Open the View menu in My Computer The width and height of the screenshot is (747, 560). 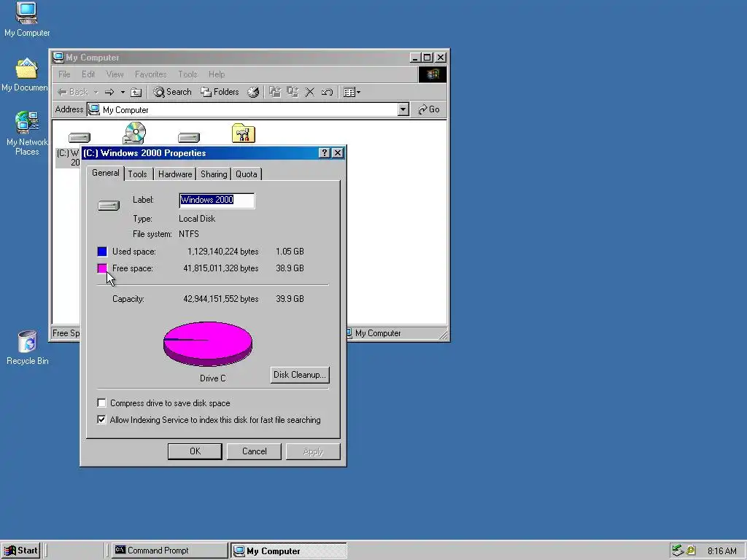(115, 74)
